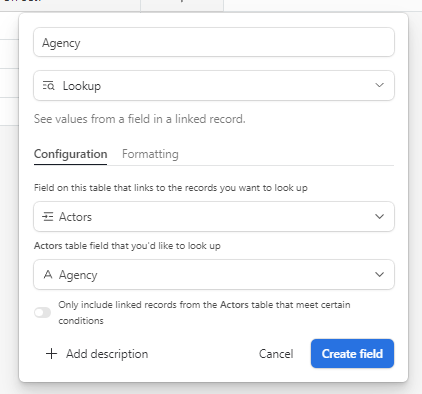Open the Agency lookup field selector
This screenshot has width=422, height=394.
pyautogui.click(x=214, y=275)
